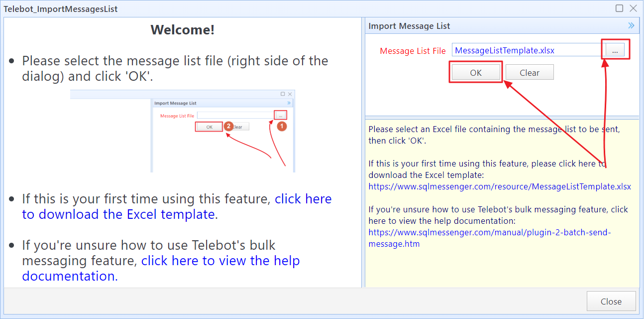
Task: Click the Close button at bottom right
Action: pos(611,302)
